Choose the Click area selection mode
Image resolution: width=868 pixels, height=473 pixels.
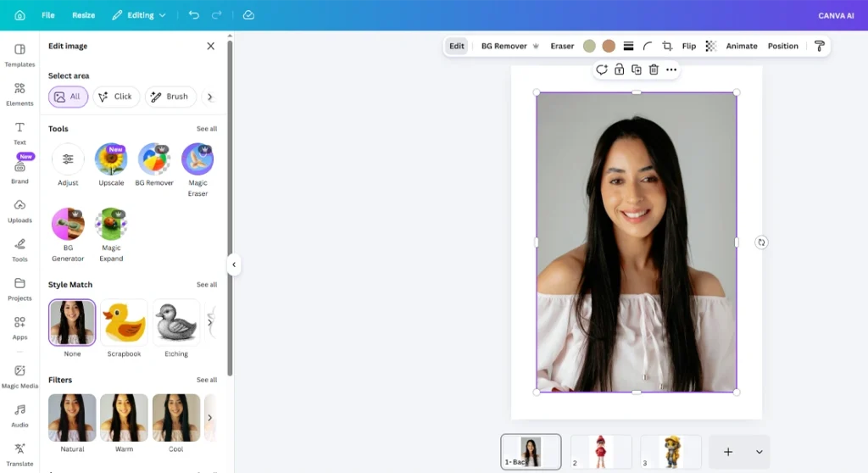pyautogui.click(x=115, y=97)
